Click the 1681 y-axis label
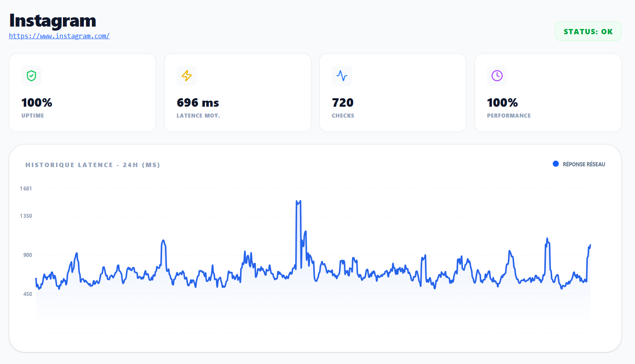This screenshot has height=364, width=635. 26,188
